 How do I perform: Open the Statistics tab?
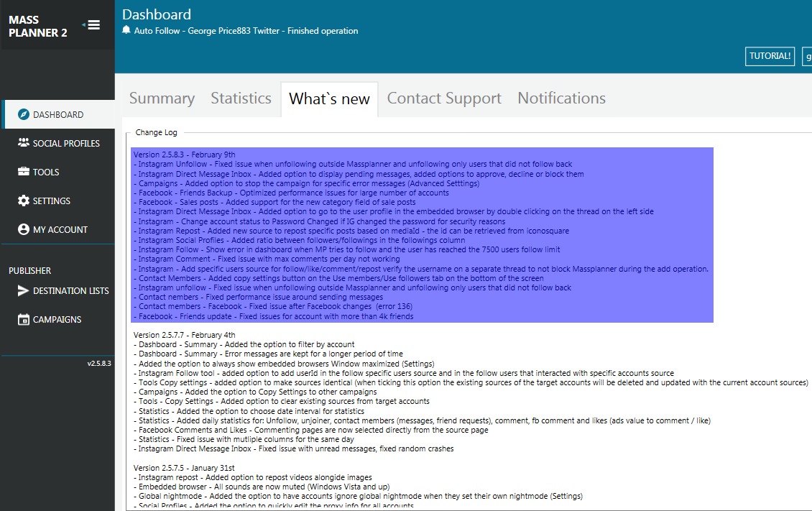tap(241, 98)
